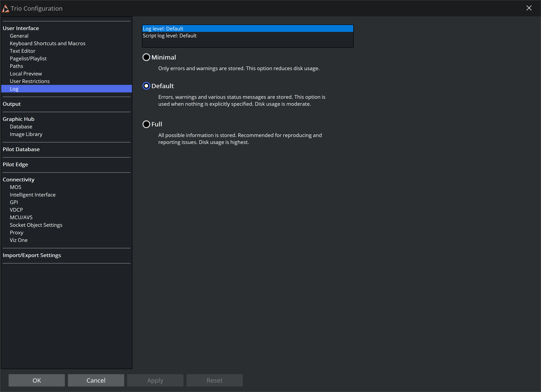Click the 'Trio Configuration' window title
Screen dimensions: 541x392
click(x=36, y=8)
